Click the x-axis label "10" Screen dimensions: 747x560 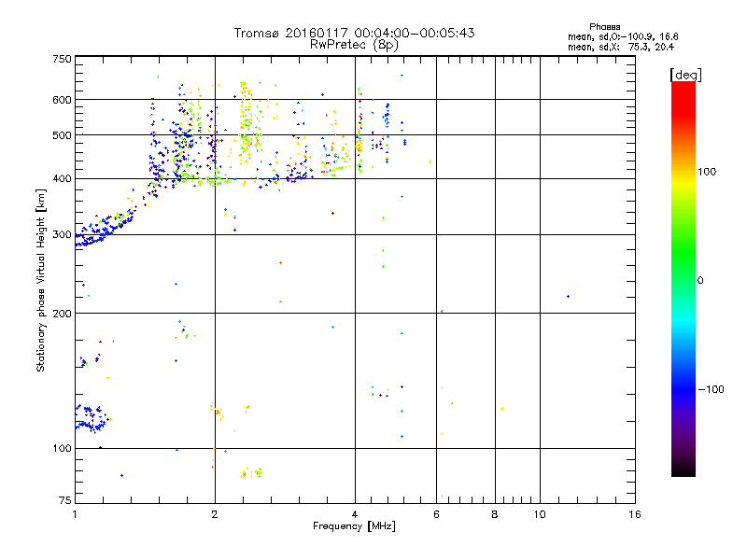tap(540, 514)
